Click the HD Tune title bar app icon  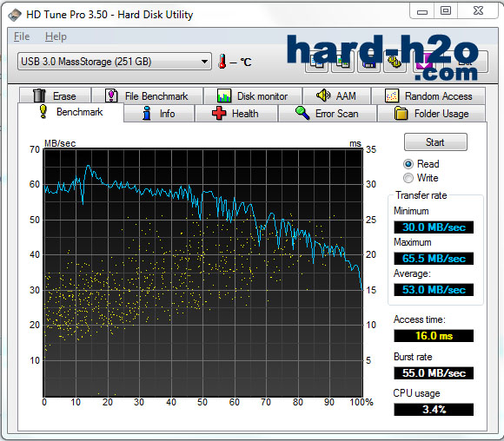coord(15,15)
